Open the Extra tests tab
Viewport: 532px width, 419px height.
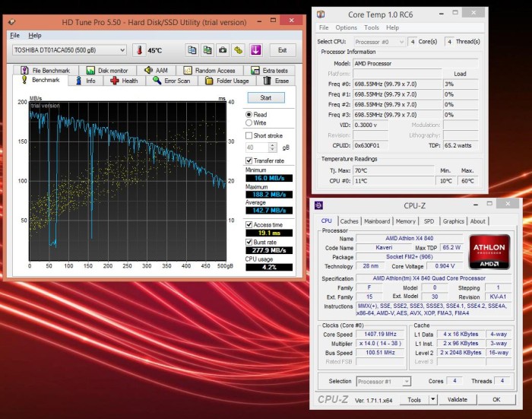click(x=269, y=70)
